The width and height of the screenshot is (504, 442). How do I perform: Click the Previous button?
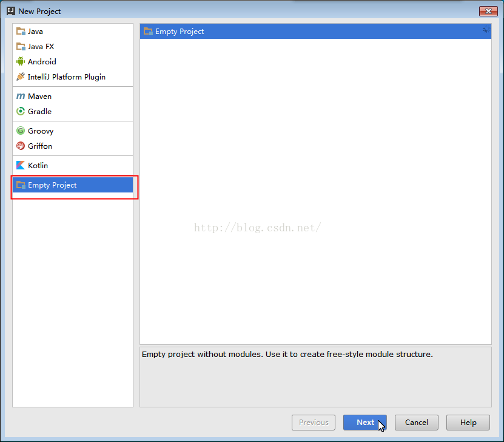(314, 422)
